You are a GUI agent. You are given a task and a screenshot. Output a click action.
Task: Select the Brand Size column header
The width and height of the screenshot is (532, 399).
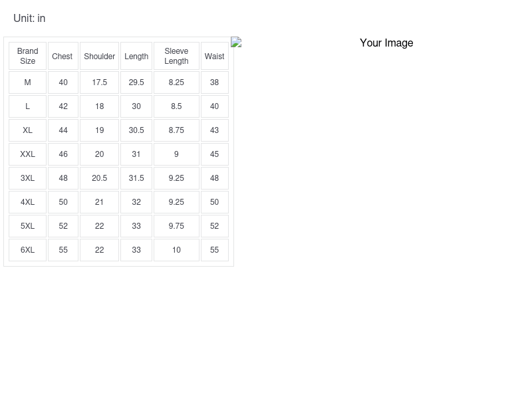(27, 56)
